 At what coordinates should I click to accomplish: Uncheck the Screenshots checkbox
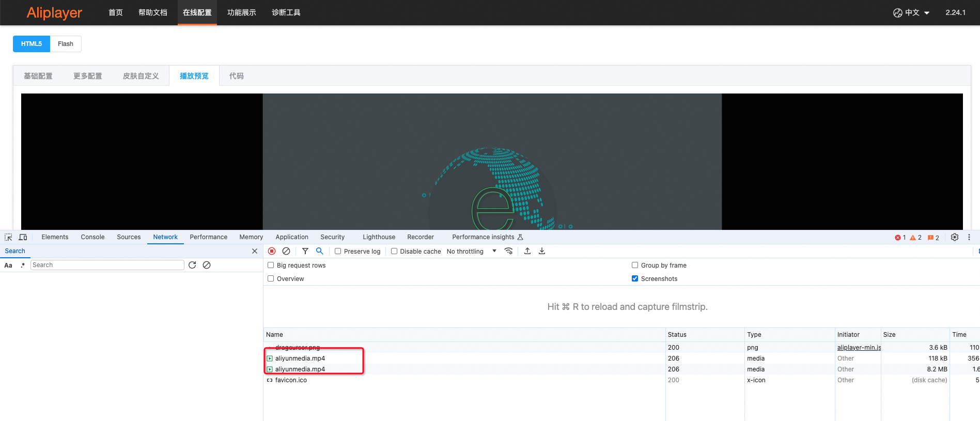click(x=635, y=279)
